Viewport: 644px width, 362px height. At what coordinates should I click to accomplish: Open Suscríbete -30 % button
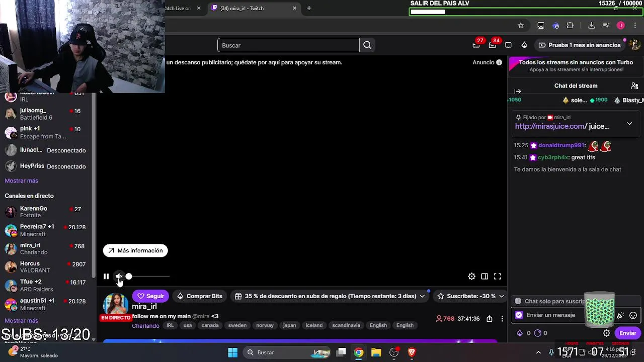pos(466,296)
